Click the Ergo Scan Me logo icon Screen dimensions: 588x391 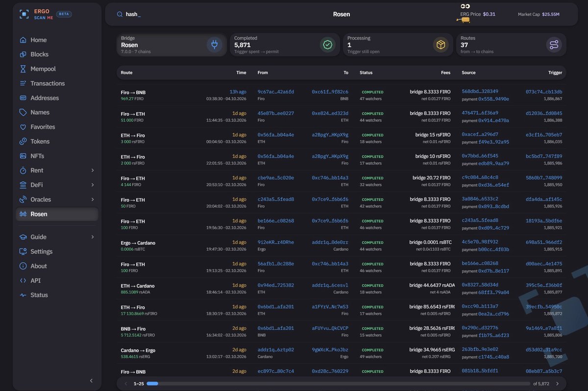click(24, 14)
